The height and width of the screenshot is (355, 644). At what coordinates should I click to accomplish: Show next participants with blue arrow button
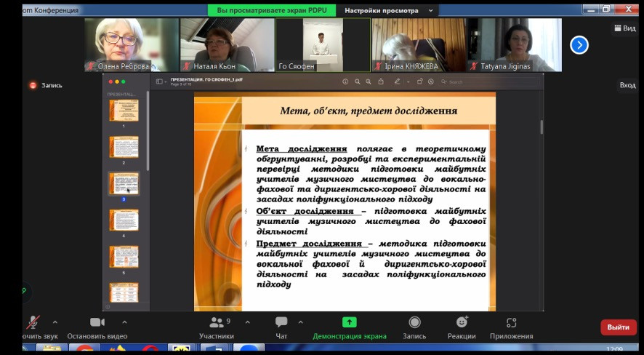579,45
